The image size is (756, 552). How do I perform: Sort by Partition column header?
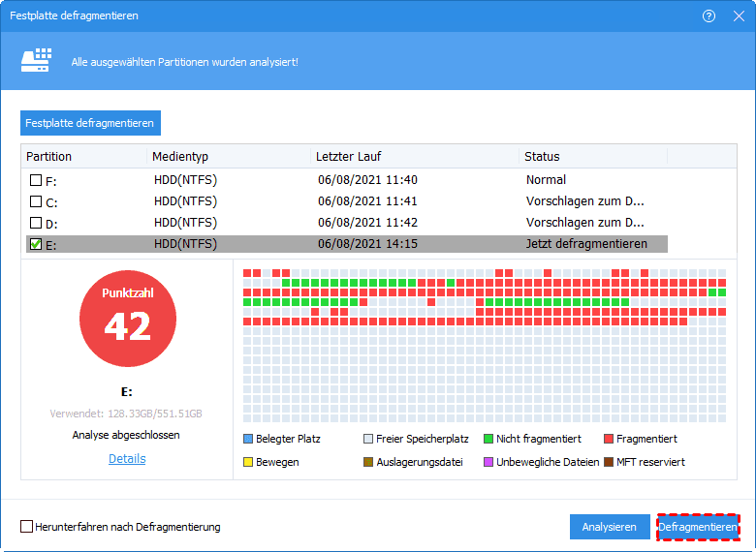(x=49, y=156)
